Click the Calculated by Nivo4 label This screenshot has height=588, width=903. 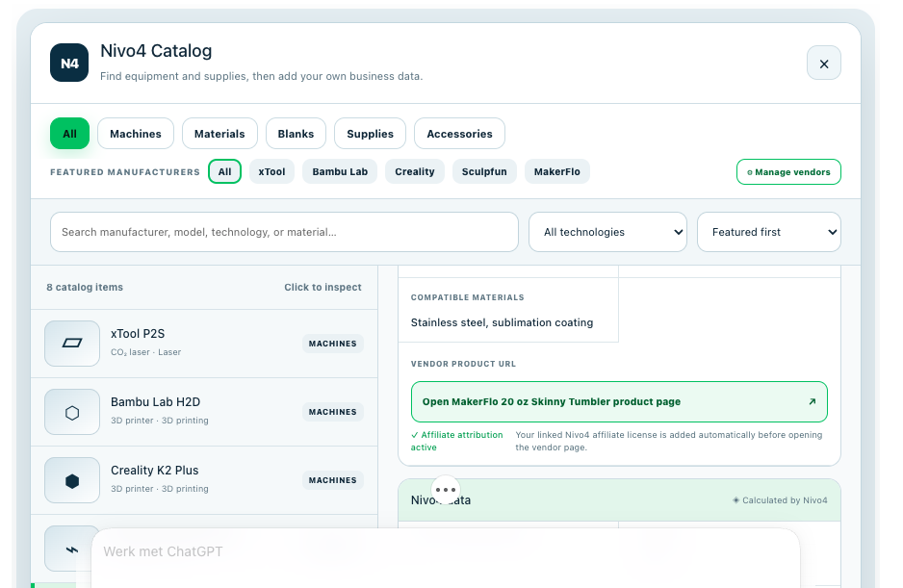[x=785, y=499]
